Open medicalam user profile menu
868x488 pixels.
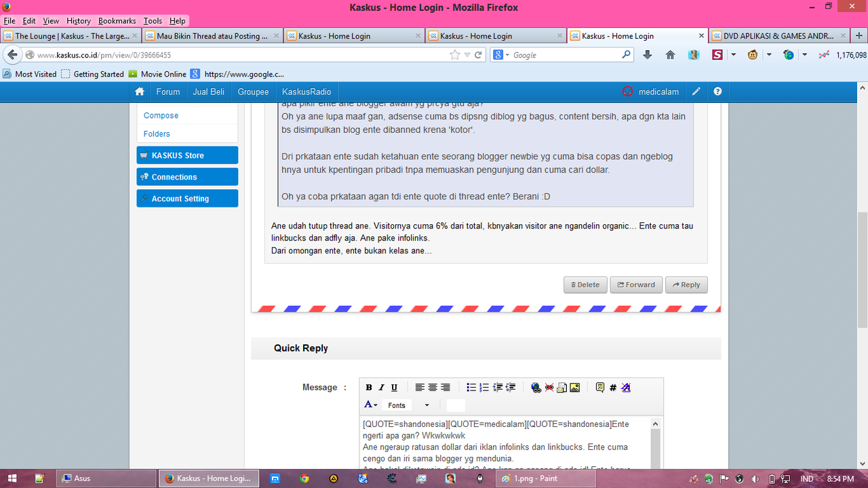(x=651, y=91)
